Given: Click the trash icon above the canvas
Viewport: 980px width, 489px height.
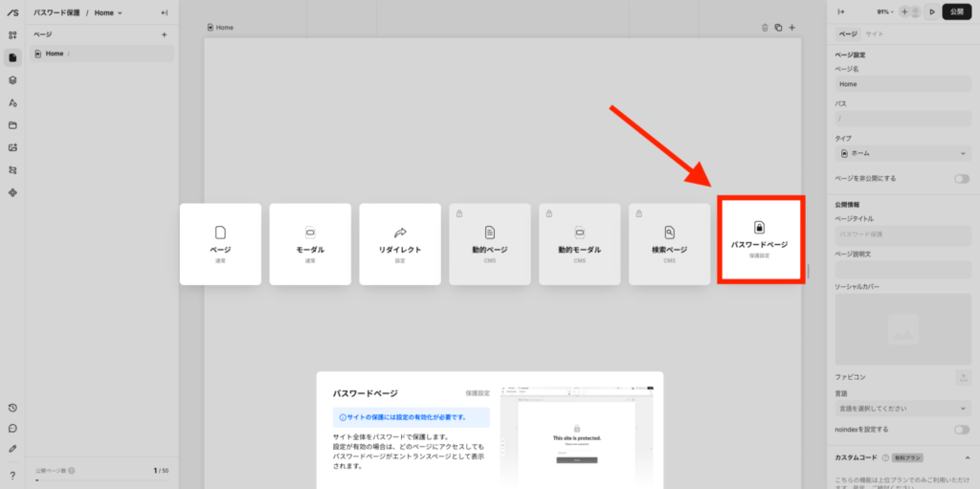Looking at the screenshot, I should point(765,28).
